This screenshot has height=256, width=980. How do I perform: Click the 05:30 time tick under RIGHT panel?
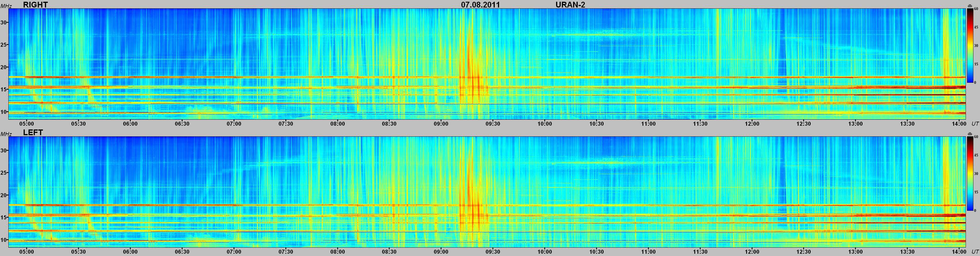78,124
